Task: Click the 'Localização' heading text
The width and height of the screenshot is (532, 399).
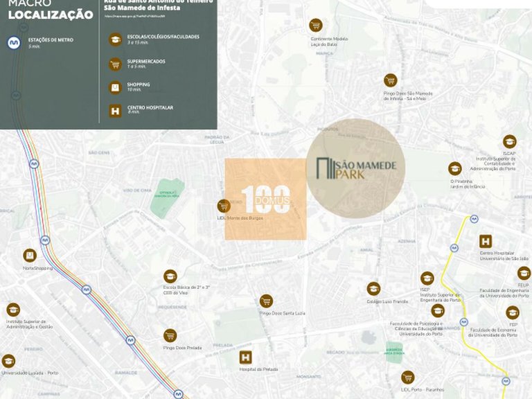Action: pyautogui.click(x=51, y=15)
